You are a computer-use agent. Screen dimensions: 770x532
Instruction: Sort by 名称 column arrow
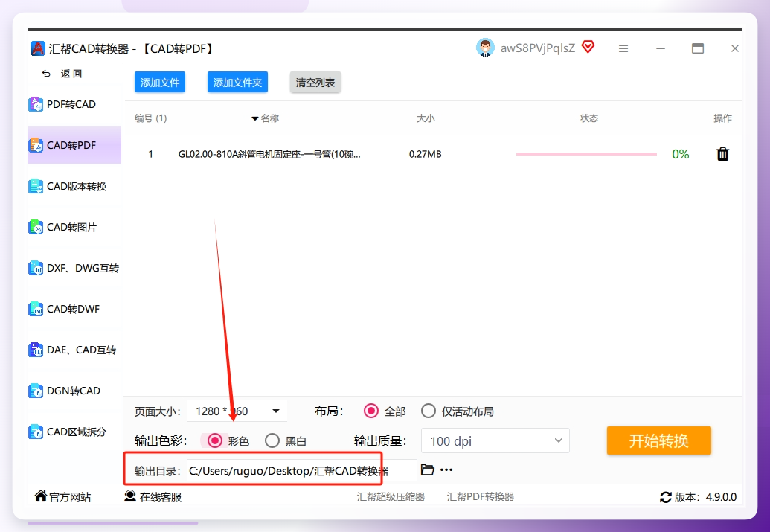tap(255, 118)
